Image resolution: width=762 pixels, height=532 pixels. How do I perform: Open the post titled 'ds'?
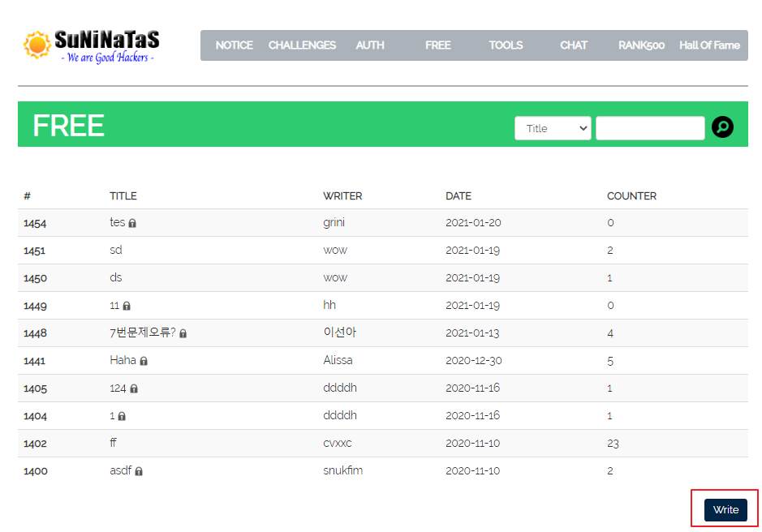[116, 278]
